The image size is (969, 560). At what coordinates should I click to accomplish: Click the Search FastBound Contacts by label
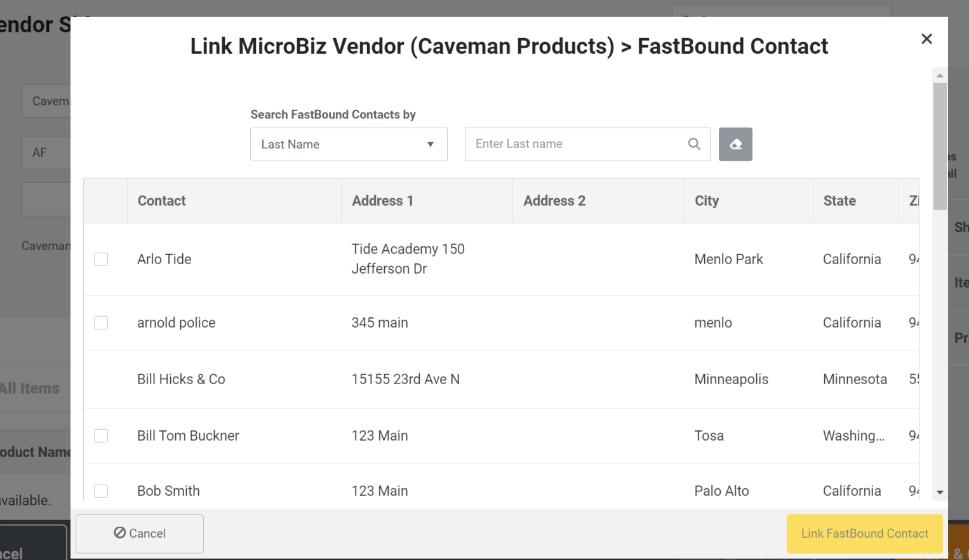333,114
